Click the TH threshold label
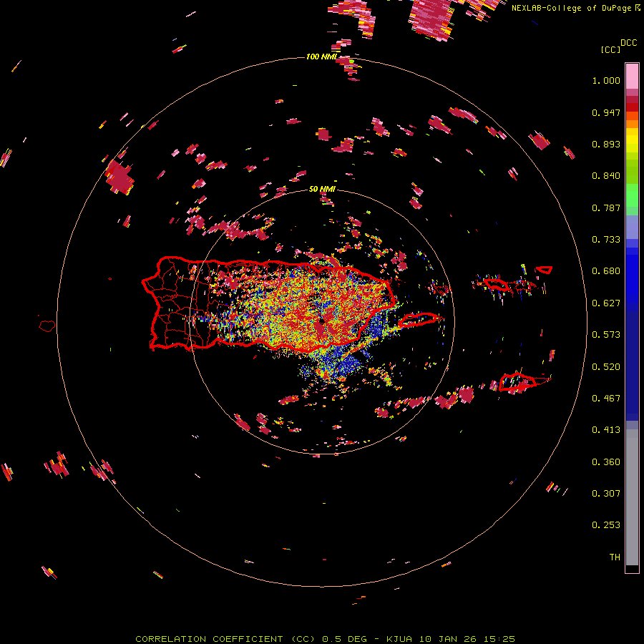Viewport: 644px width, 644px height. click(615, 557)
